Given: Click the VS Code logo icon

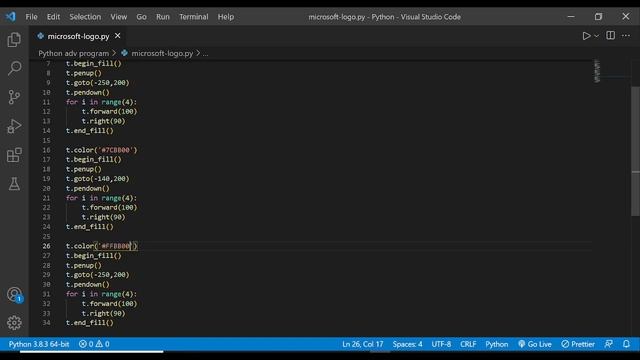Looking at the screenshot, I should [11, 17].
